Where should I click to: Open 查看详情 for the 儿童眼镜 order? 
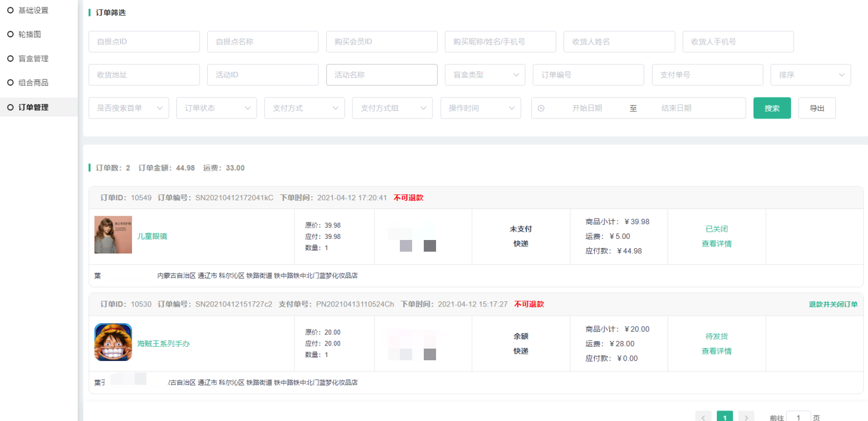click(716, 243)
